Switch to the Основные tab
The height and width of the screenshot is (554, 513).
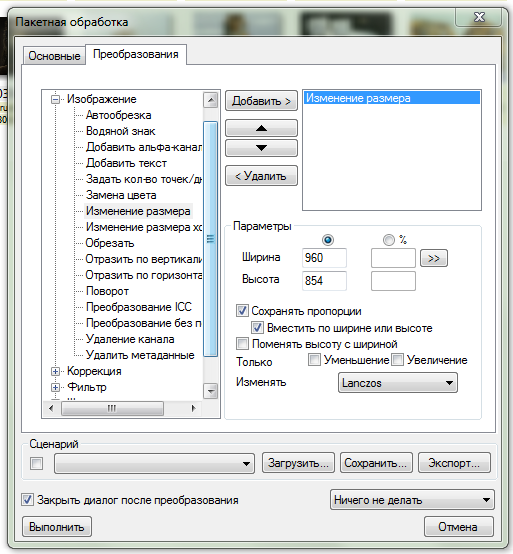click(54, 56)
